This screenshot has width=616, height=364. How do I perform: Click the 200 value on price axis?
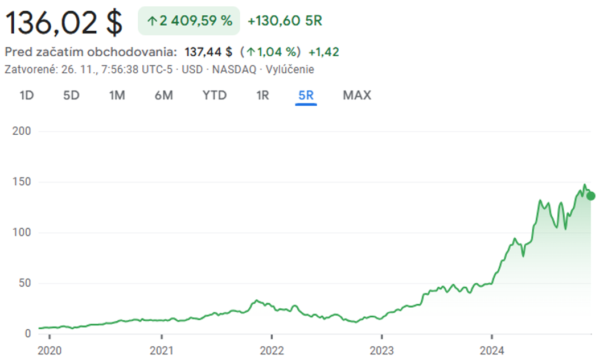22,131
